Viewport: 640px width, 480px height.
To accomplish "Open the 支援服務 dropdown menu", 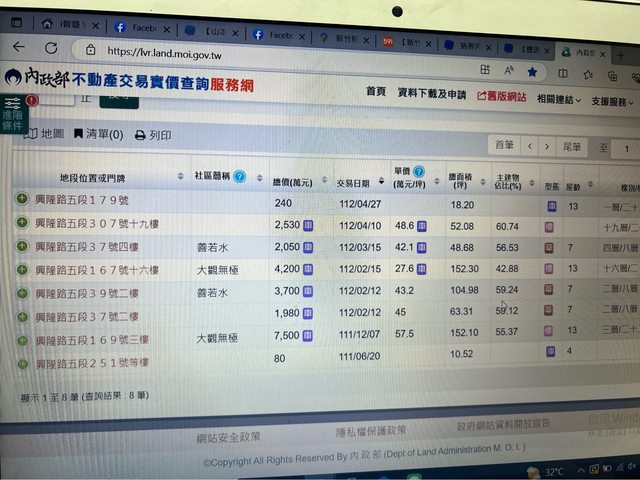I will click(x=613, y=102).
